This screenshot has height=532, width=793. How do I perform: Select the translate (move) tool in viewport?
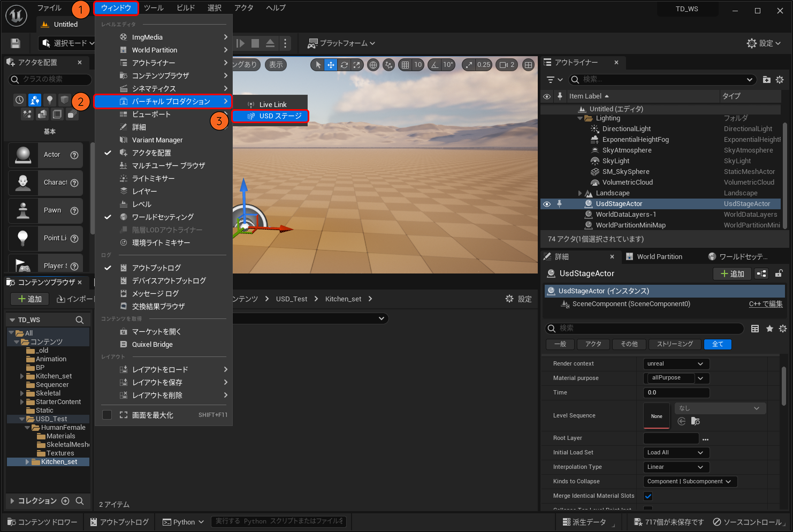pos(331,65)
